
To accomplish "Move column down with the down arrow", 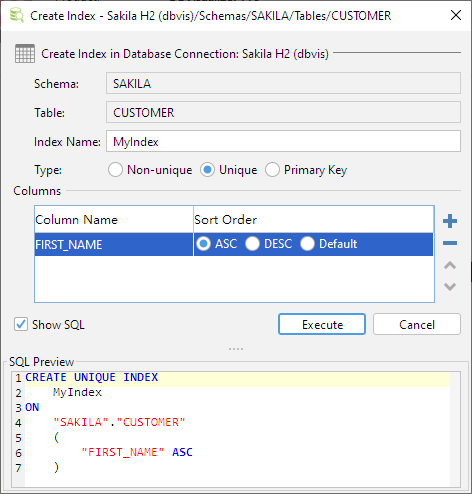I will (x=450, y=286).
